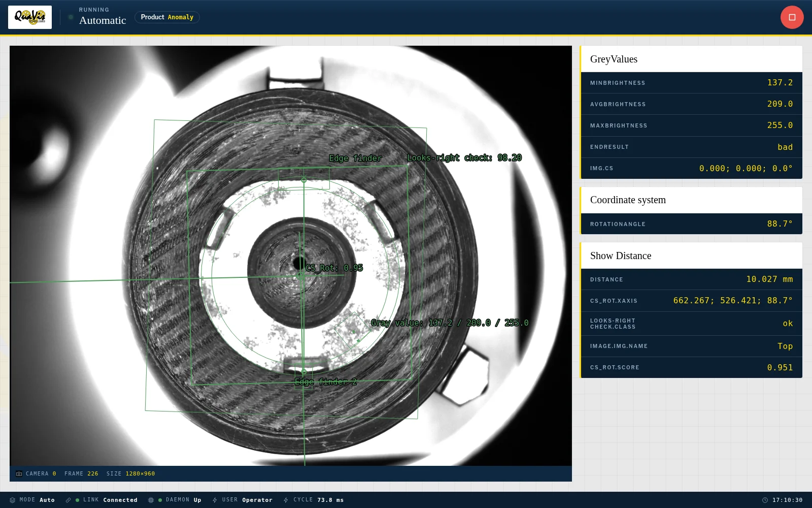Click the Looks-right check: 98.20 overlay label

(x=464, y=158)
